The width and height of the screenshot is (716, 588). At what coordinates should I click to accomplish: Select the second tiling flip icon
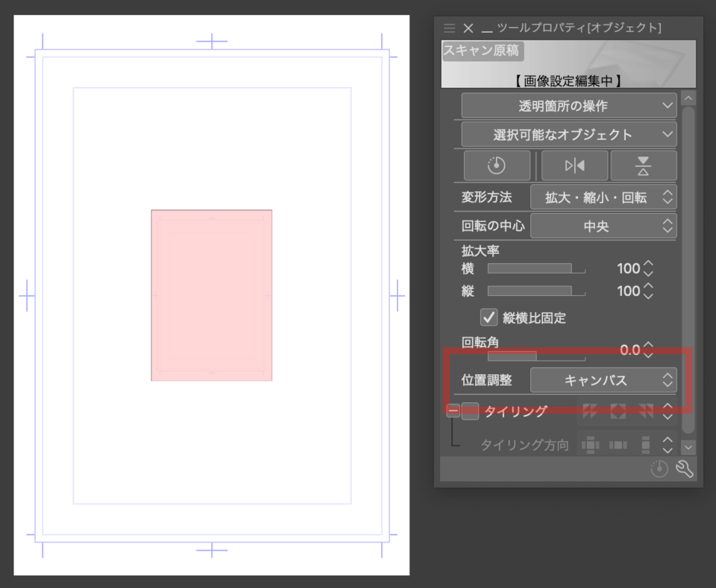[618, 411]
